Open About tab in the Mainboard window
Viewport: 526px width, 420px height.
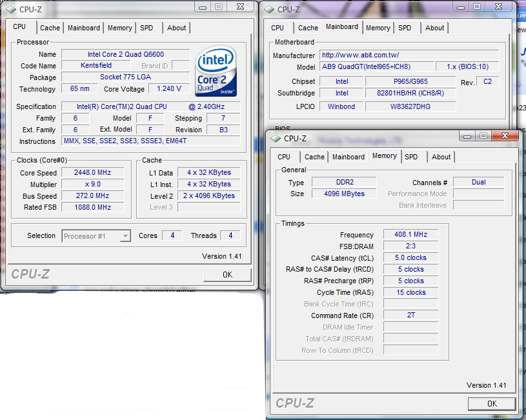coord(435,28)
